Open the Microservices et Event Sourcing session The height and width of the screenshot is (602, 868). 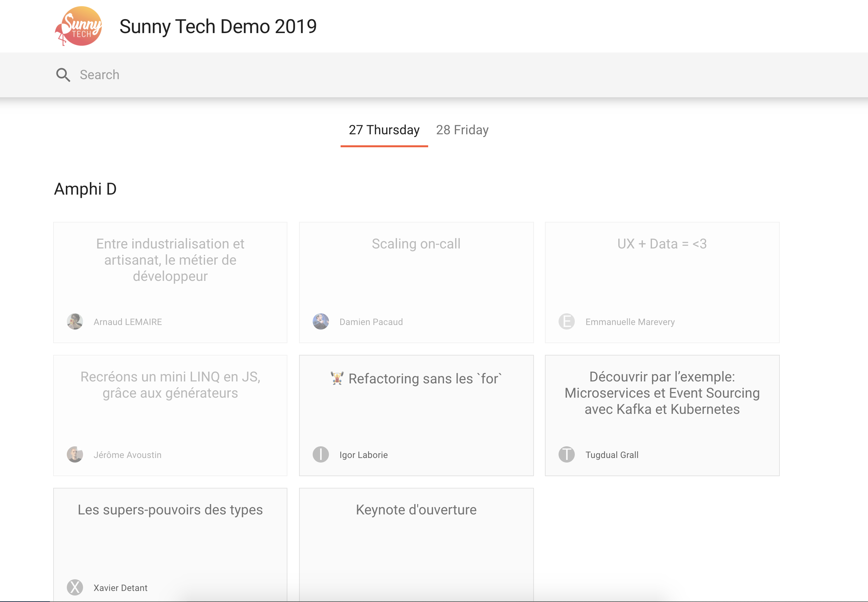tap(662, 415)
